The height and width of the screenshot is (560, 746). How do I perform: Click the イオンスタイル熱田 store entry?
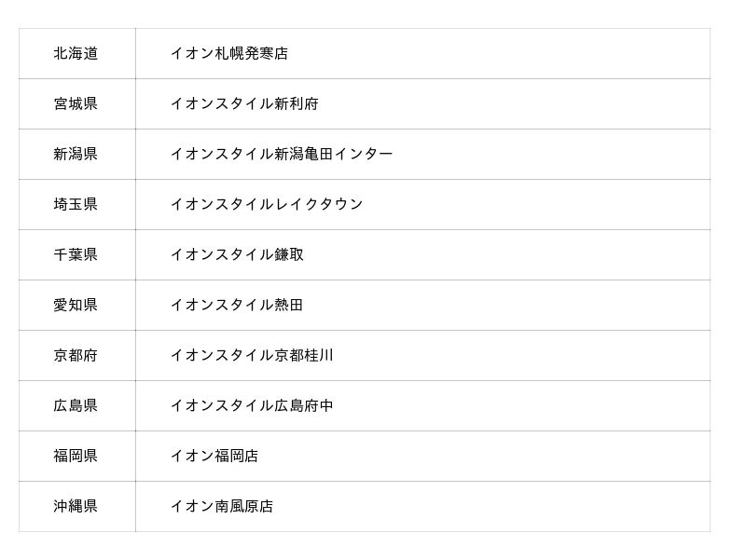pyautogui.click(x=236, y=306)
